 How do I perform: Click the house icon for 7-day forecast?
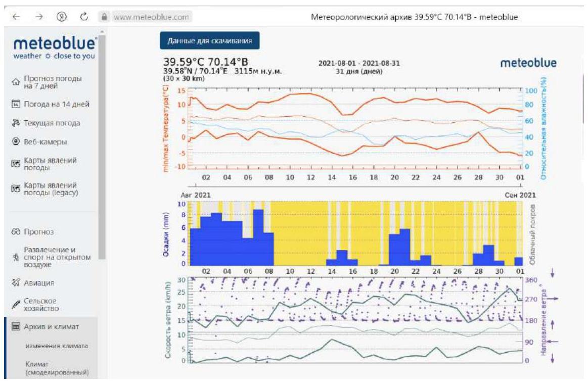click(15, 82)
